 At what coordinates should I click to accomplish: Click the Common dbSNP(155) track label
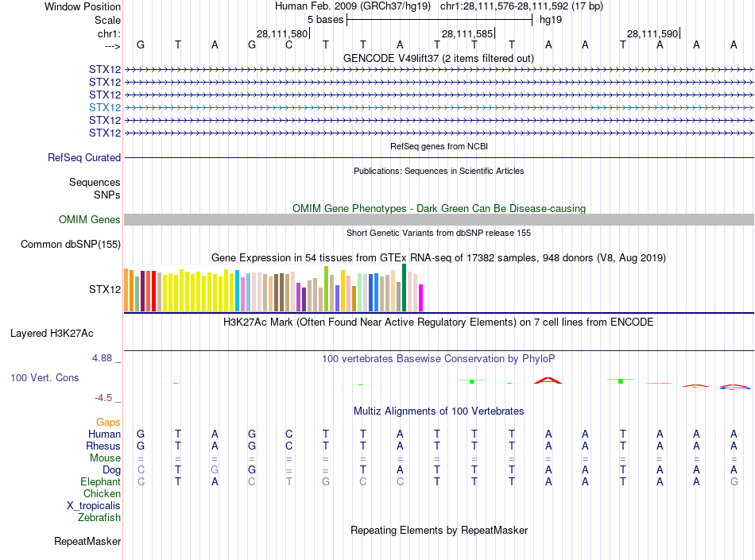click(71, 245)
